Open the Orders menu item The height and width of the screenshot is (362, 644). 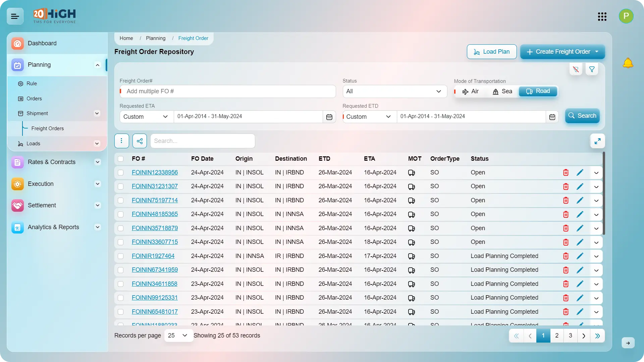click(x=34, y=99)
